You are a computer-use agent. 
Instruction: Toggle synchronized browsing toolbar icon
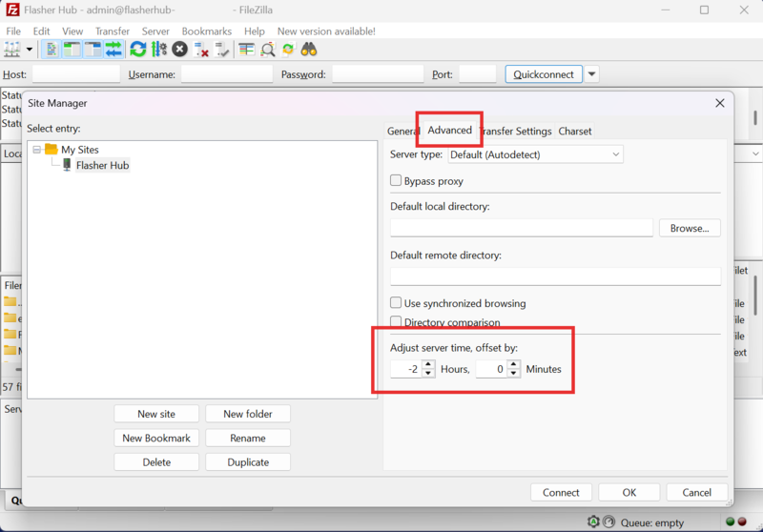pyautogui.click(x=288, y=50)
